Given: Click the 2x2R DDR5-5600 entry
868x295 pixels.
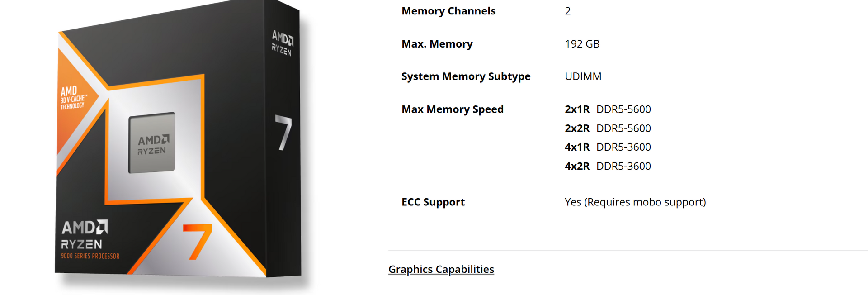Looking at the screenshot, I should pos(608,128).
